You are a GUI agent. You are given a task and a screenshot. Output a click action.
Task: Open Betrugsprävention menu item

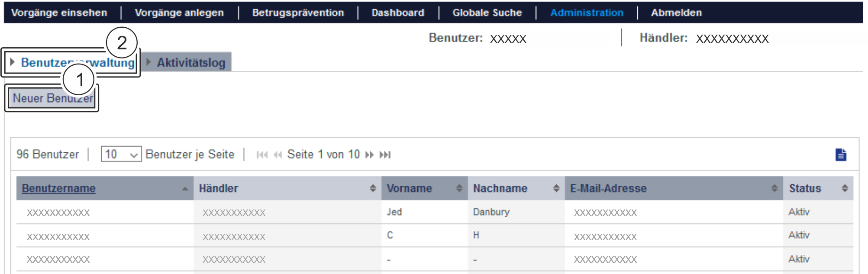click(298, 13)
